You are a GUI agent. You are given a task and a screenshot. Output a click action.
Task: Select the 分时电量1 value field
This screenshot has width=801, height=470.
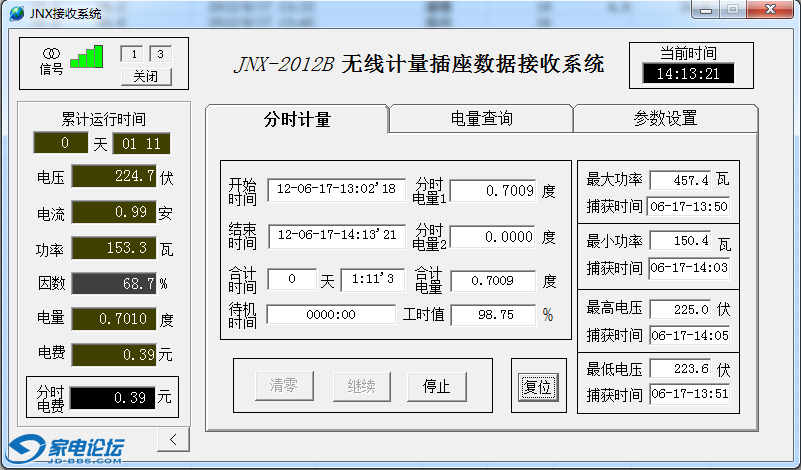point(493,190)
